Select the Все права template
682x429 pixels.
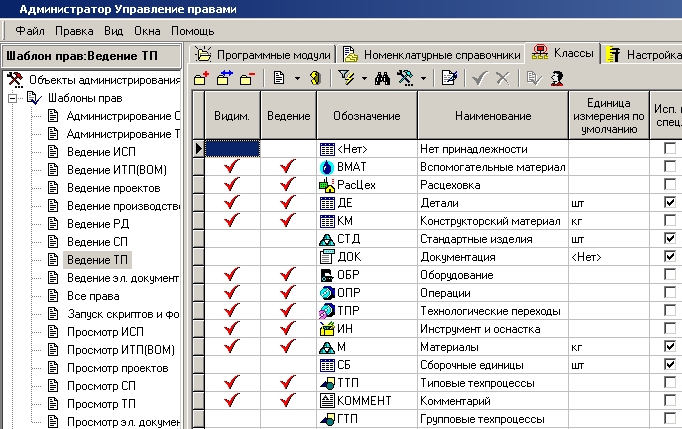click(x=93, y=296)
